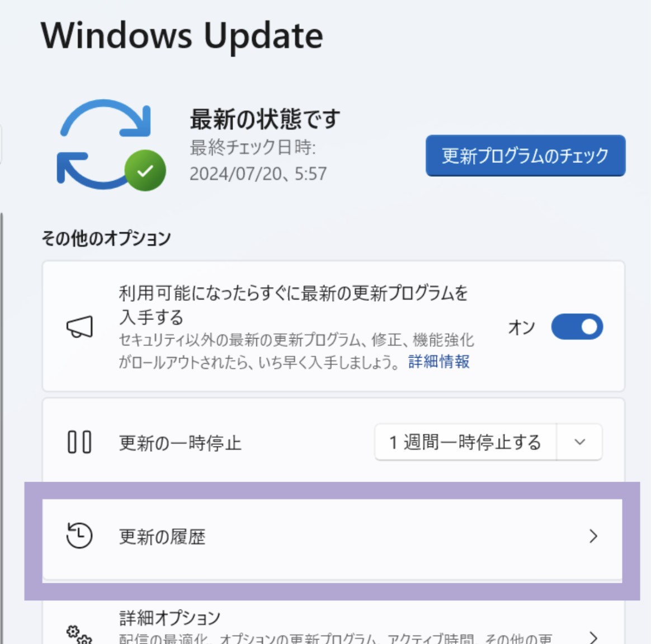Click the Windows Update sync arrows icon
This screenshot has width=651, height=644.
pyautogui.click(x=105, y=144)
